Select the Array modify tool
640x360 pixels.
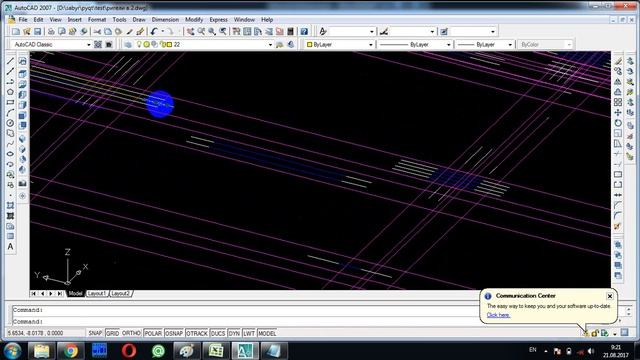(618, 102)
